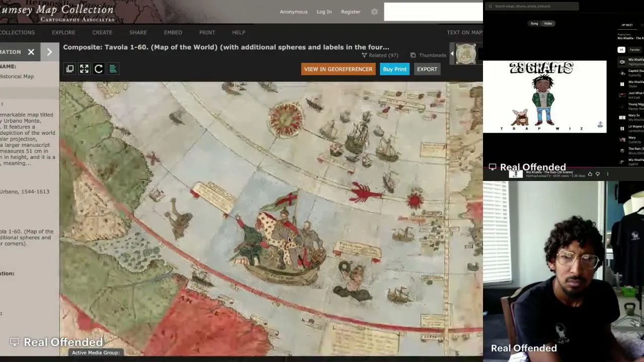Switch to Song mode in music player

click(x=534, y=24)
